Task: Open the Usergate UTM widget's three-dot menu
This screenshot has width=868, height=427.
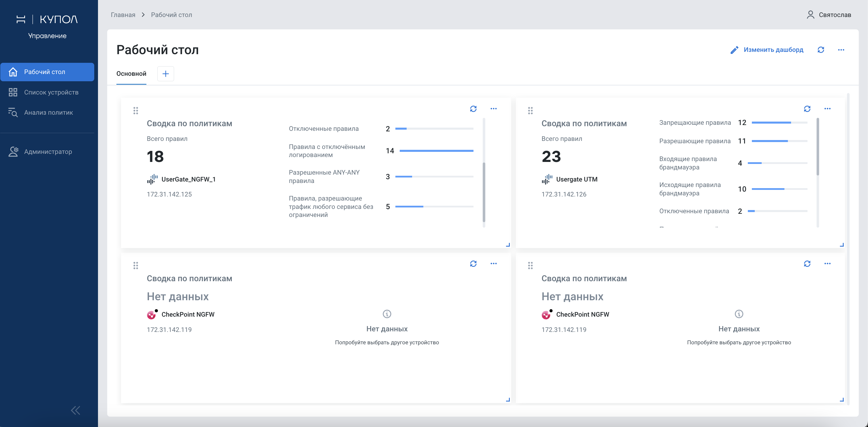Action: tap(827, 109)
